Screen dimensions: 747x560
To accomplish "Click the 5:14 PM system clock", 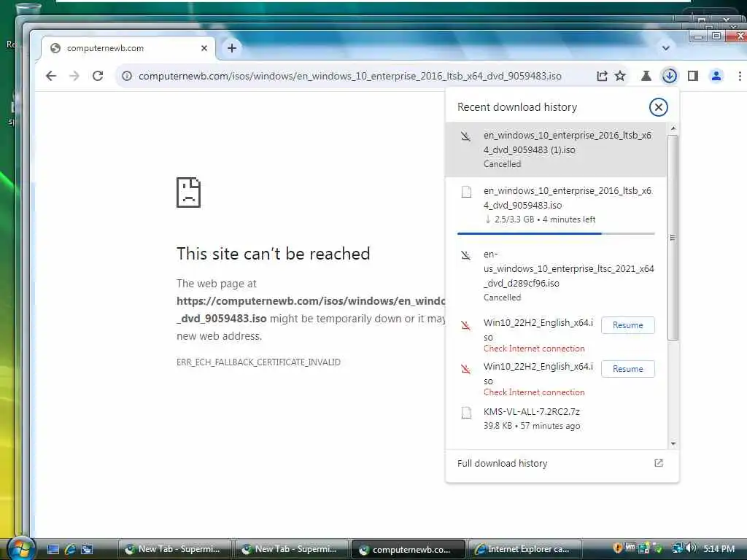I will point(719,548).
